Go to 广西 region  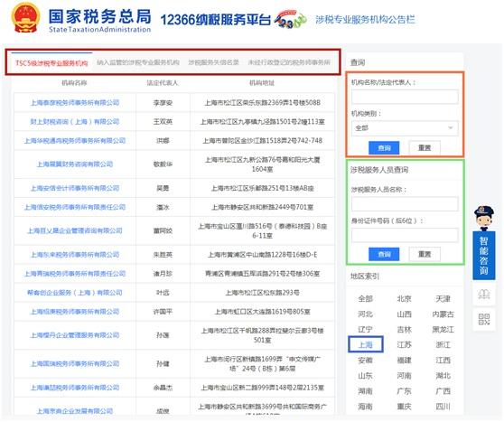pos(443,391)
